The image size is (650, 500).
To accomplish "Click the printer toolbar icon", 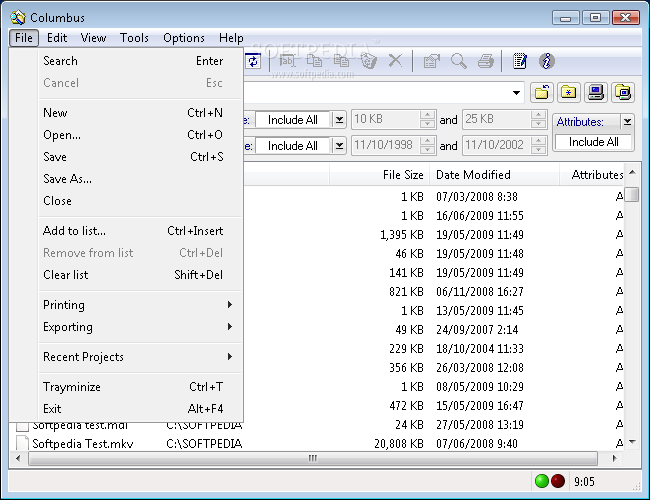I will click(485, 61).
